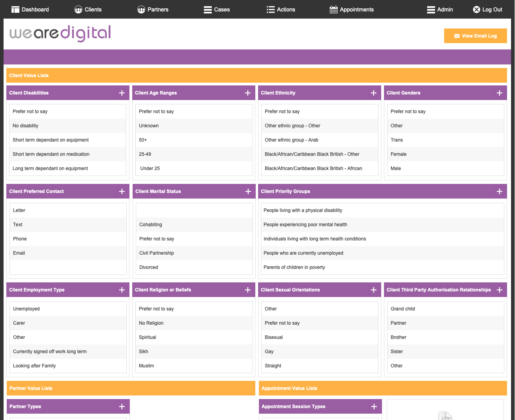Add a new Client Ethnicity value
Viewport: 515px width, 420px height.
[x=374, y=93]
